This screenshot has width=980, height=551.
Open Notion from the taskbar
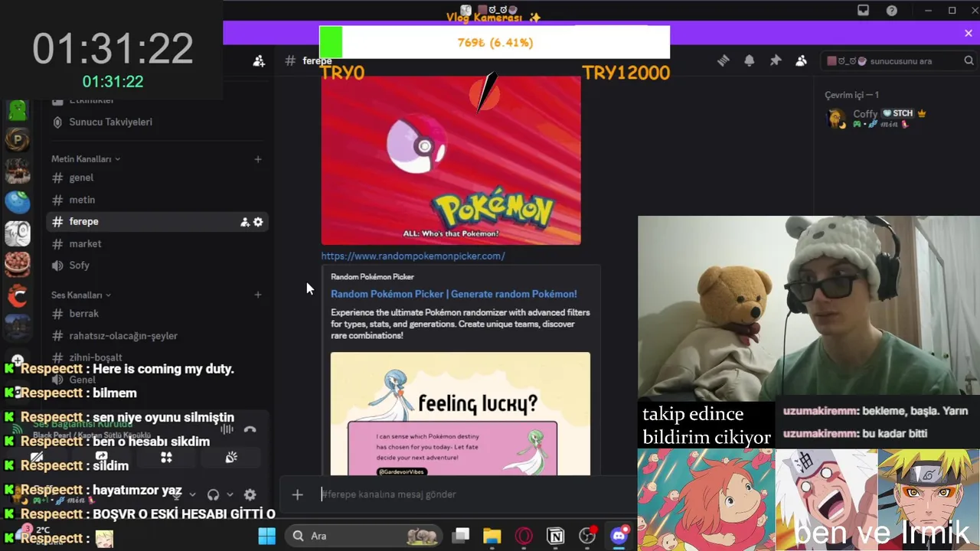[556, 536]
